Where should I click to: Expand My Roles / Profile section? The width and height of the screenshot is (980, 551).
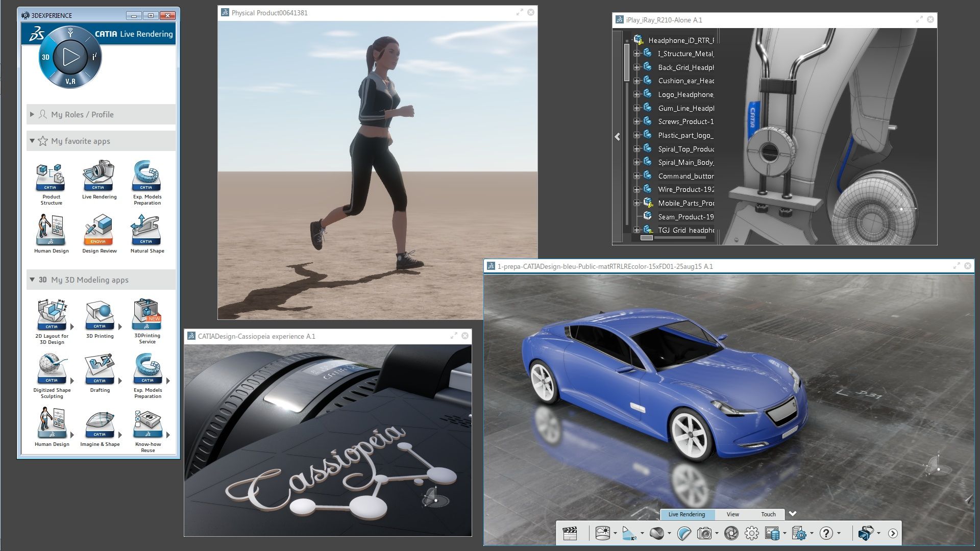click(32, 114)
